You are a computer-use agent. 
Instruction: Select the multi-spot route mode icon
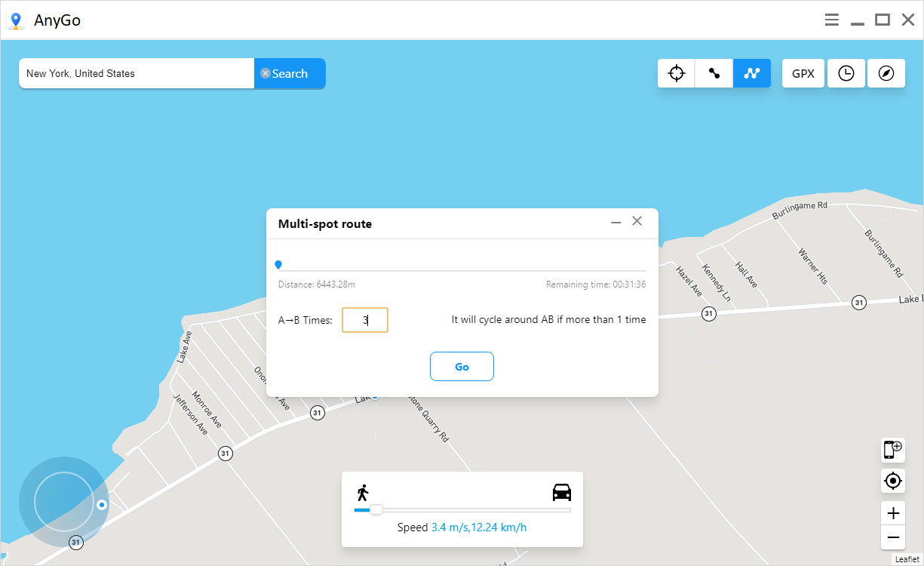point(752,73)
